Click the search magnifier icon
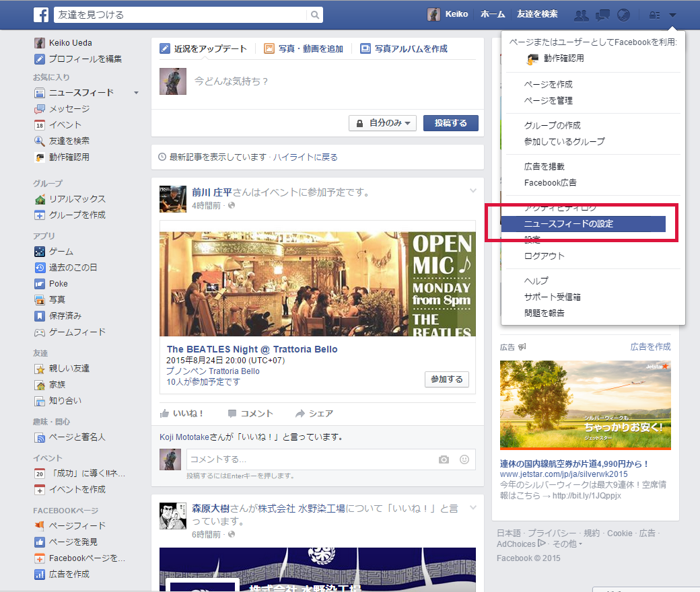Image resolution: width=700 pixels, height=592 pixels. (x=315, y=15)
